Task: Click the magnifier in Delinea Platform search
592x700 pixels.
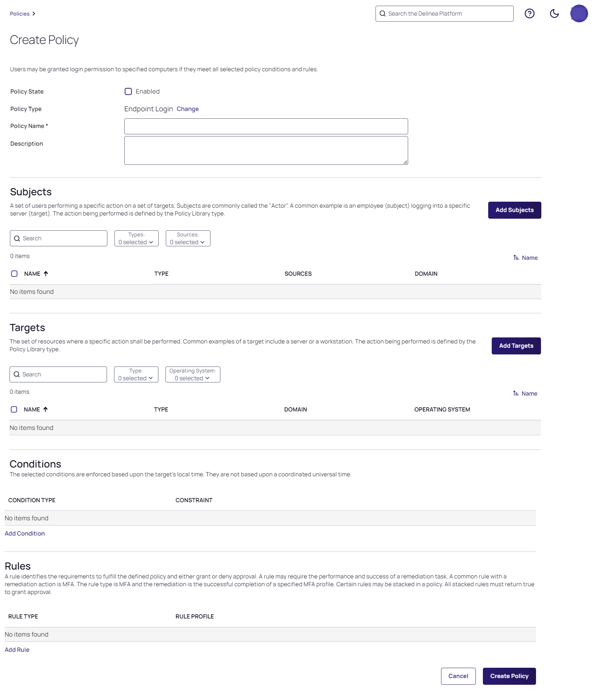Action: [x=383, y=13]
